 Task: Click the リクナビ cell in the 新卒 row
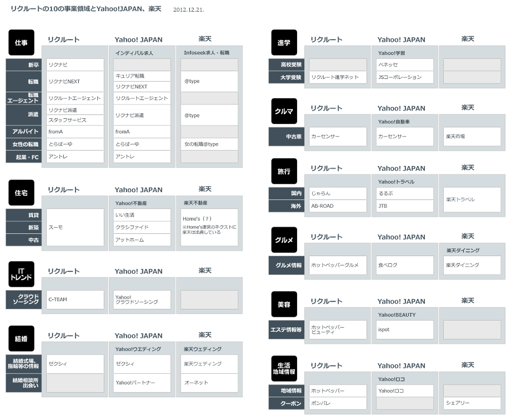pos(76,65)
